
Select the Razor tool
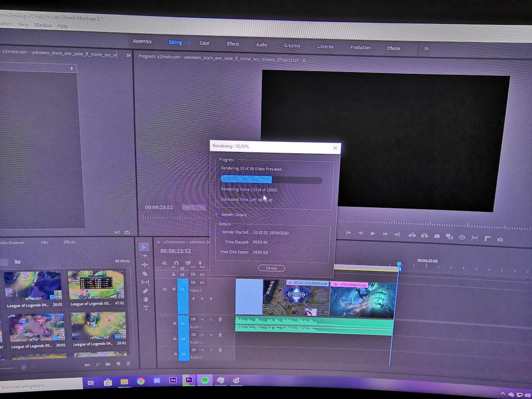[x=144, y=273]
